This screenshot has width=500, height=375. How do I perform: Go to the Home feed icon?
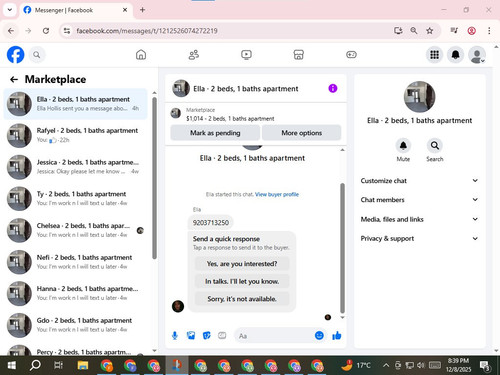coord(141,55)
